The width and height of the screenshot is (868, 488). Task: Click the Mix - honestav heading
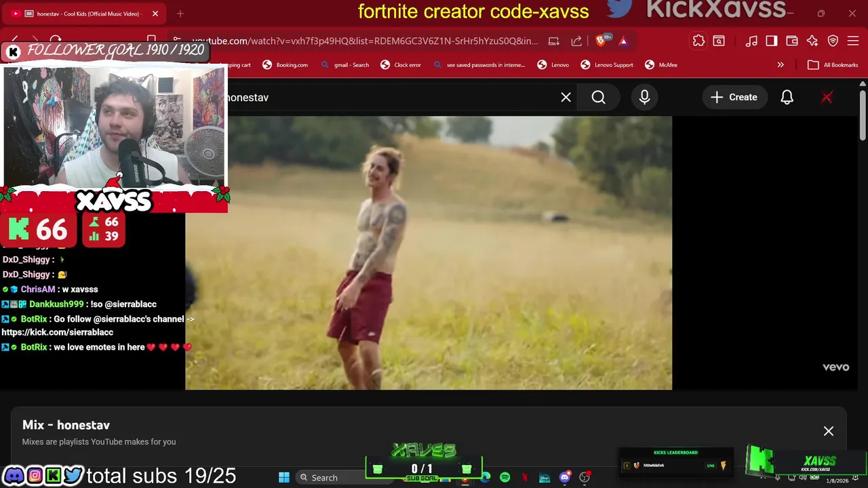pyautogui.click(x=66, y=425)
